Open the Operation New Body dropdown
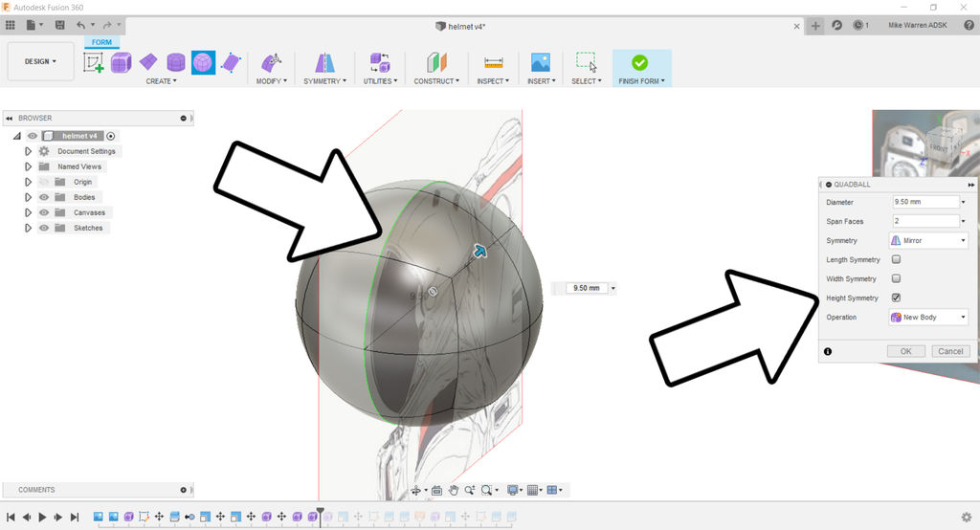The image size is (980, 530). pos(928,317)
